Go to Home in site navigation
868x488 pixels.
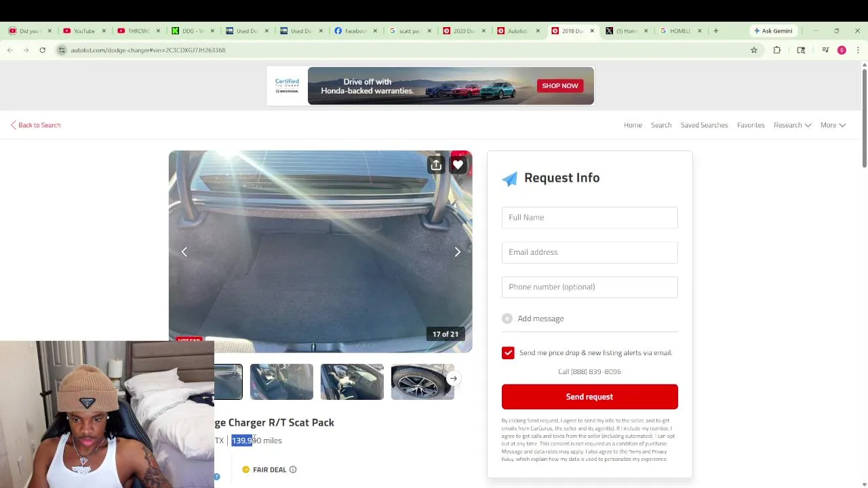click(x=633, y=125)
